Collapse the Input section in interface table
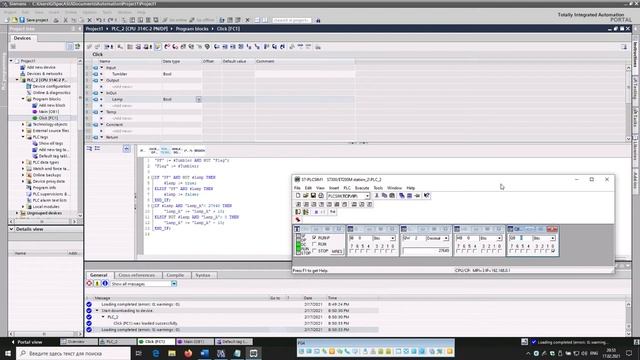 [x=102, y=68]
